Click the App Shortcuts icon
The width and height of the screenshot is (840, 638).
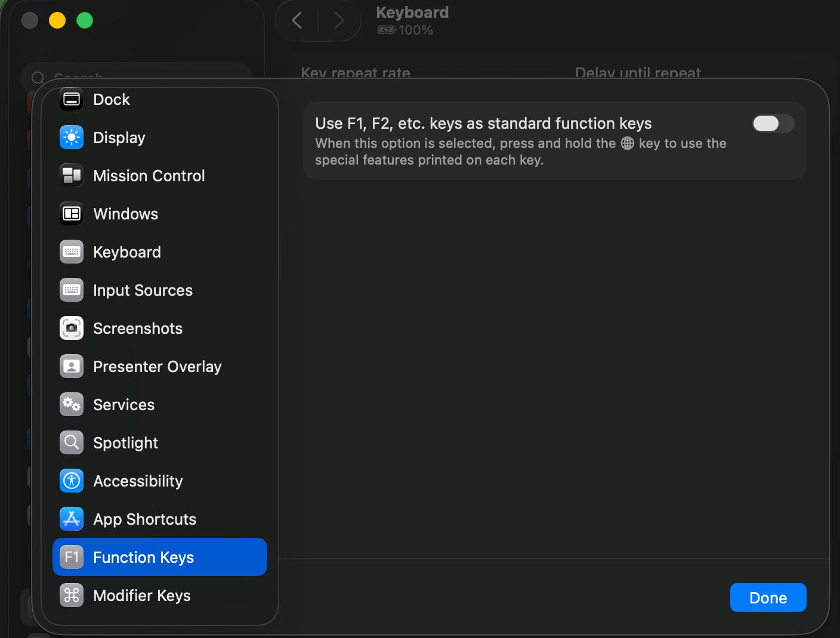72,519
